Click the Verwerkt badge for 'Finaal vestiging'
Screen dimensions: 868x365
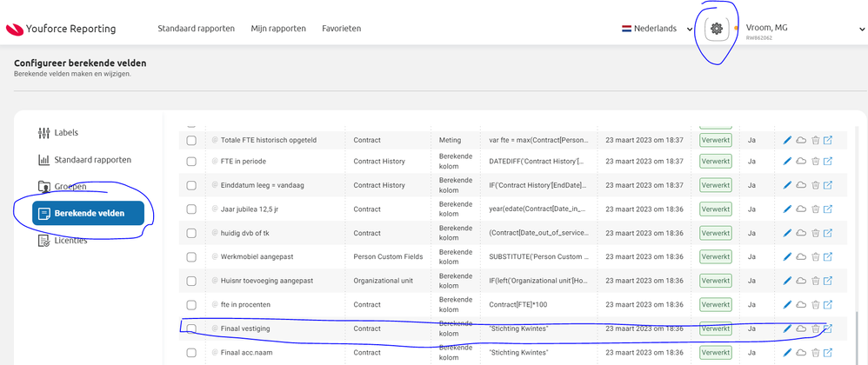[x=715, y=328]
